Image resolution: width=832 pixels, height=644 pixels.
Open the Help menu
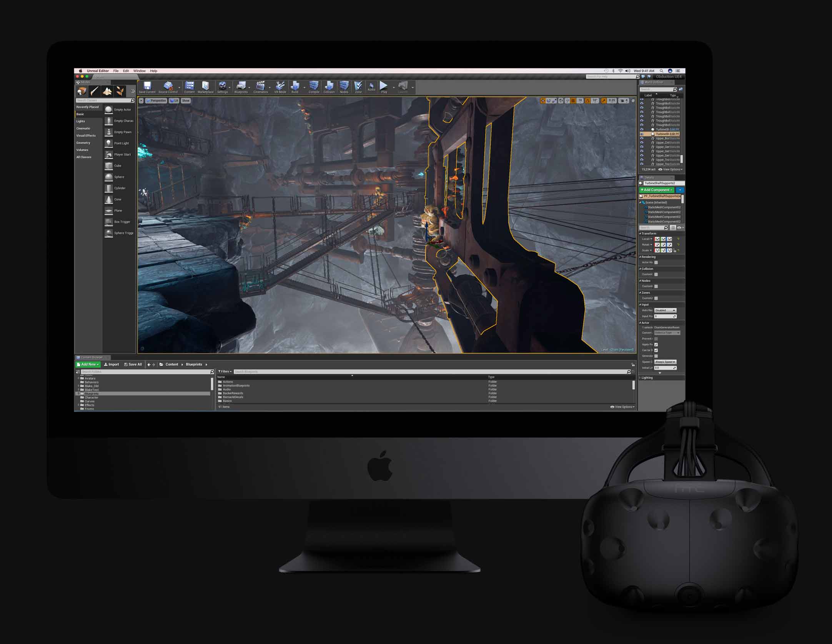click(x=153, y=71)
